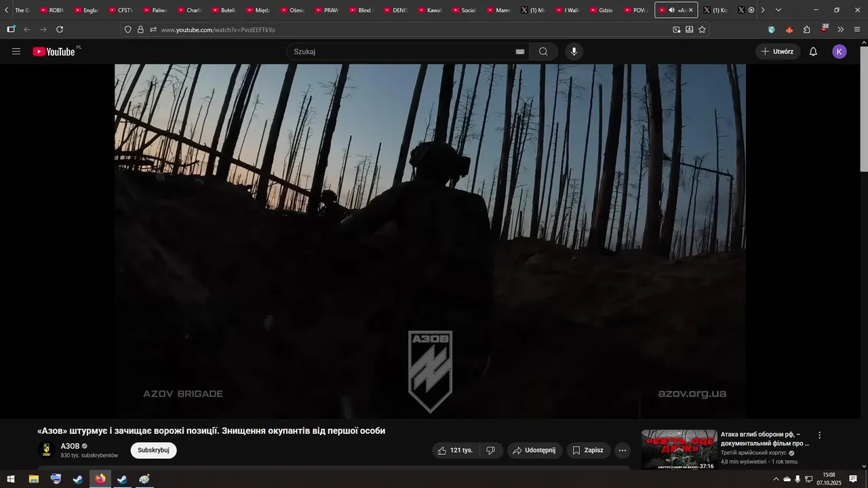
Task: Switch to the Social tab
Action: tap(464, 10)
